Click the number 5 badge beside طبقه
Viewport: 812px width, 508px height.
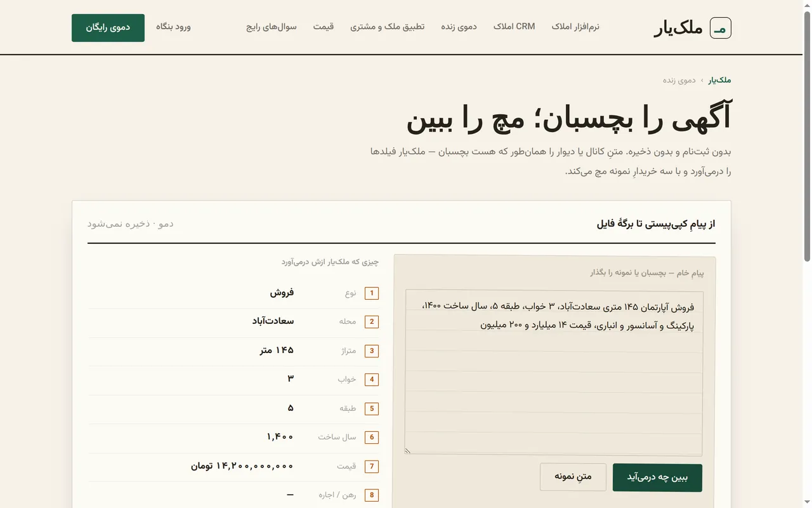click(x=372, y=409)
